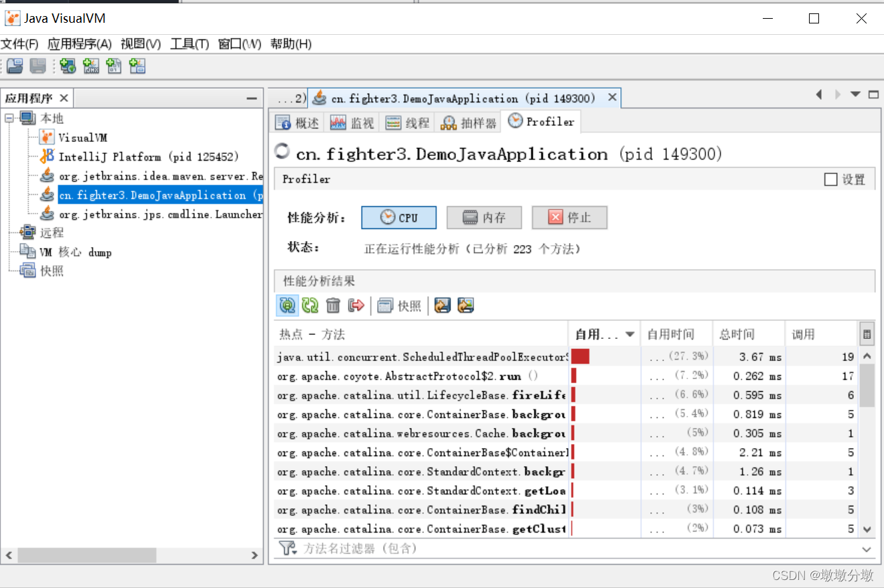The image size is (884, 588).
Task: Click in the 方法名过滤器 filter field
Action: 579,548
